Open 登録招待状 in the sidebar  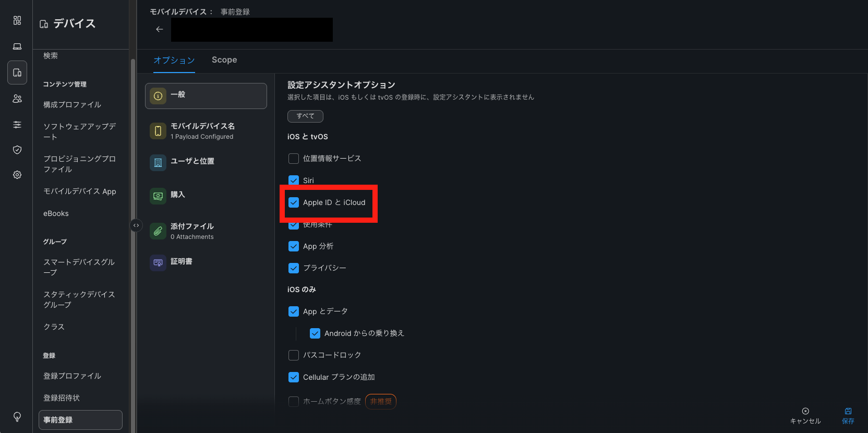[x=62, y=398]
